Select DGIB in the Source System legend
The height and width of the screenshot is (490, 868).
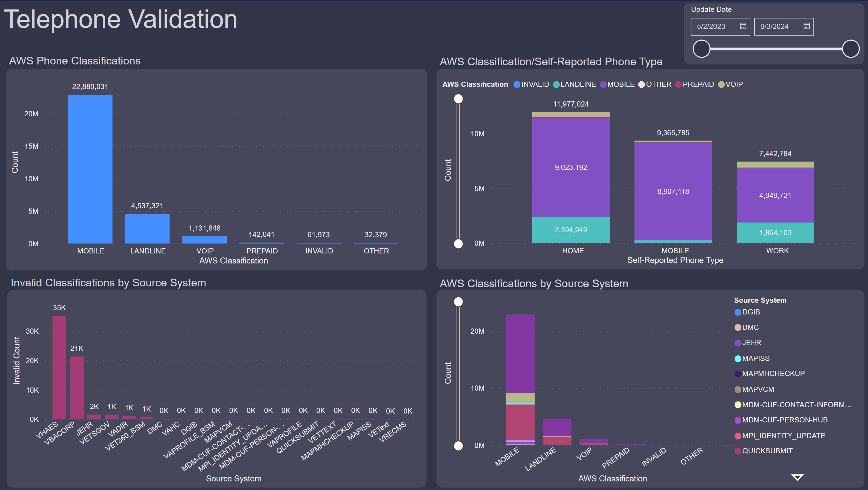tap(747, 312)
